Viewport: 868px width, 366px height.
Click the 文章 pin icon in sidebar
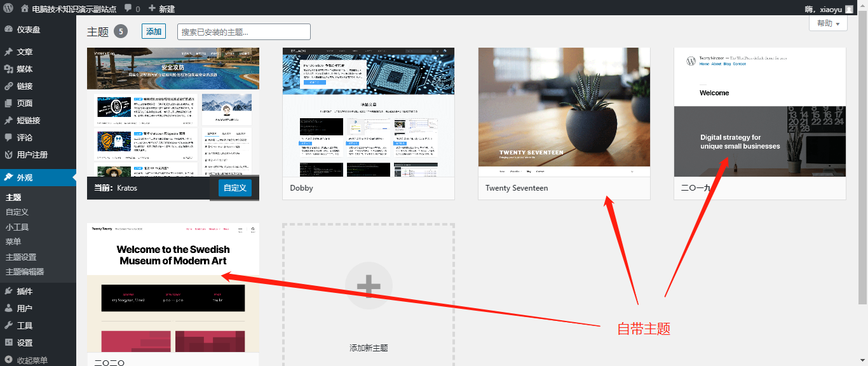point(8,52)
